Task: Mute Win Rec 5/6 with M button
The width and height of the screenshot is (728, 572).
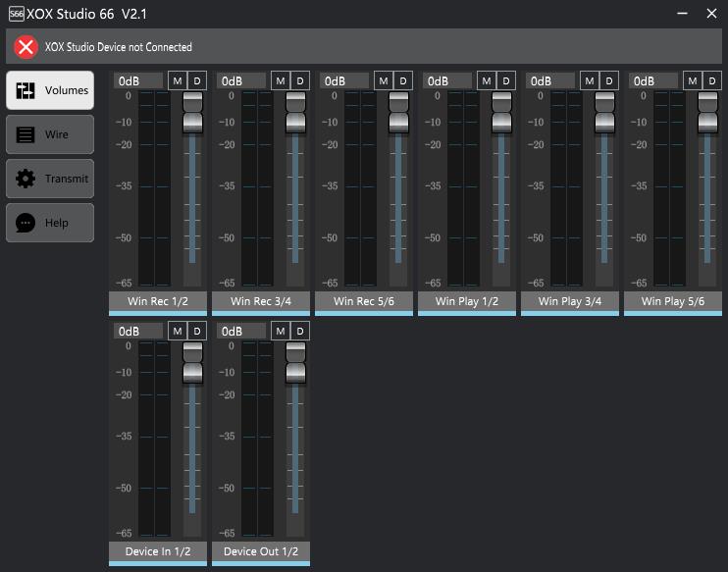Action: tap(384, 80)
